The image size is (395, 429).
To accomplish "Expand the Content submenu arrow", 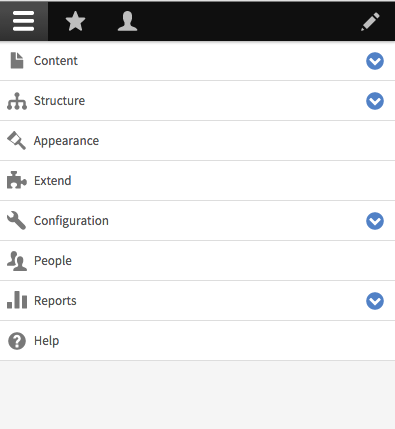I will tap(375, 61).
